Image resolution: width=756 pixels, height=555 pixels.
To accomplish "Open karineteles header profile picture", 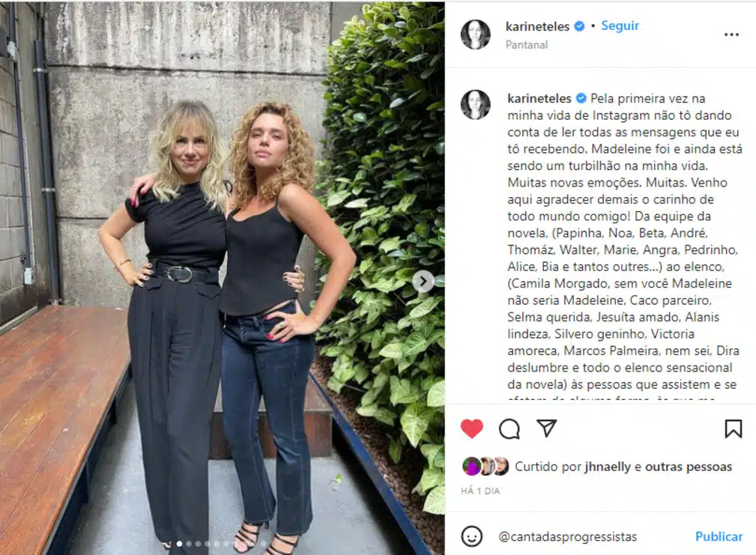I will pyautogui.click(x=475, y=34).
